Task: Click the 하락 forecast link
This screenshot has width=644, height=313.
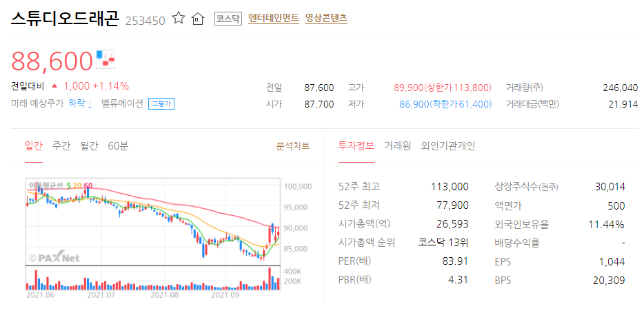Action: click(81, 104)
